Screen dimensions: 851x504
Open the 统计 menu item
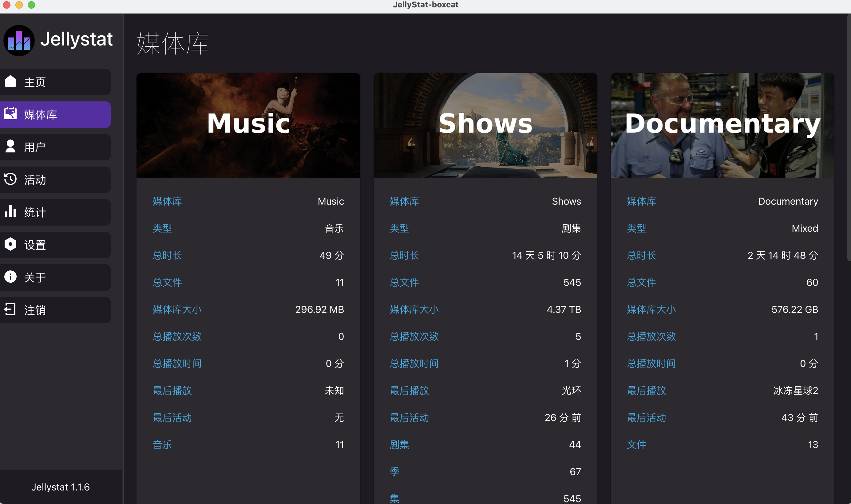(x=55, y=212)
